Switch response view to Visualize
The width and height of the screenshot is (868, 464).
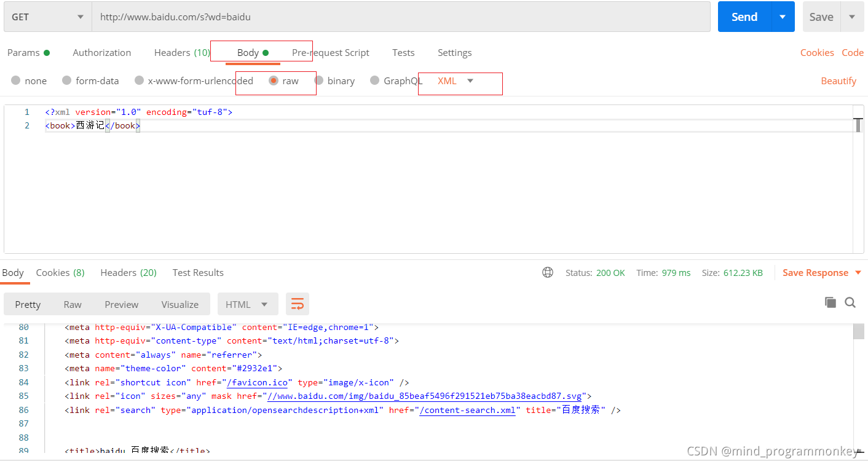point(180,304)
